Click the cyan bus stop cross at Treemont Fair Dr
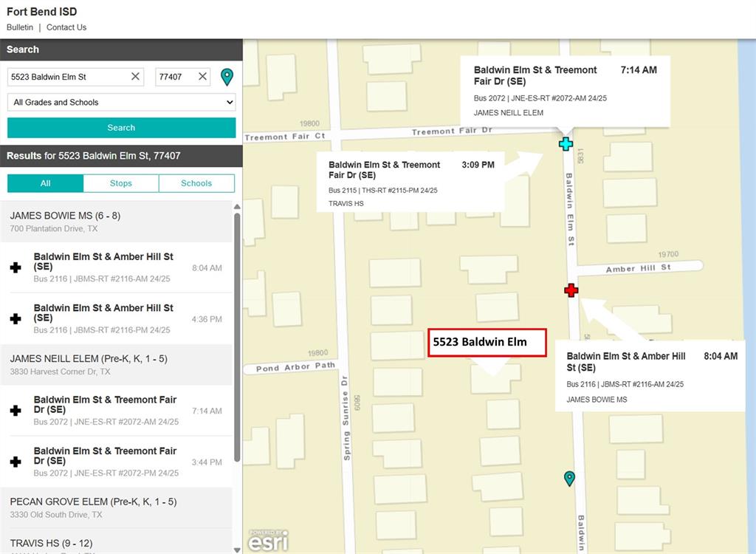The width and height of the screenshot is (756, 554). 566,143
